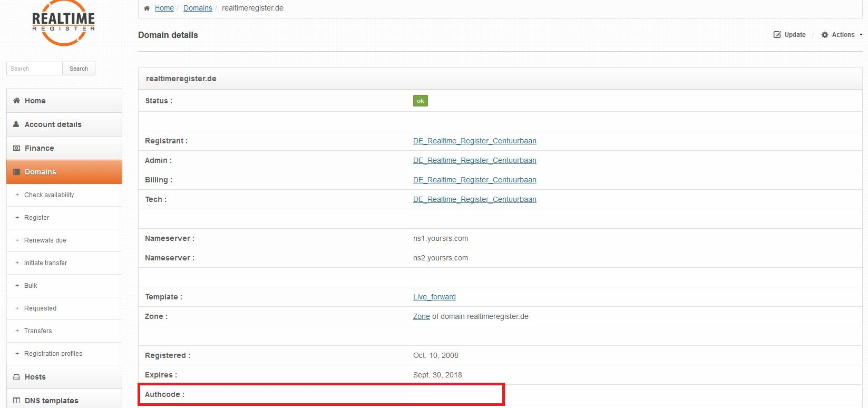The height and width of the screenshot is (408, 868).
Task: Click the Home house icon in sidebar
Action: (x=16, y=101)
